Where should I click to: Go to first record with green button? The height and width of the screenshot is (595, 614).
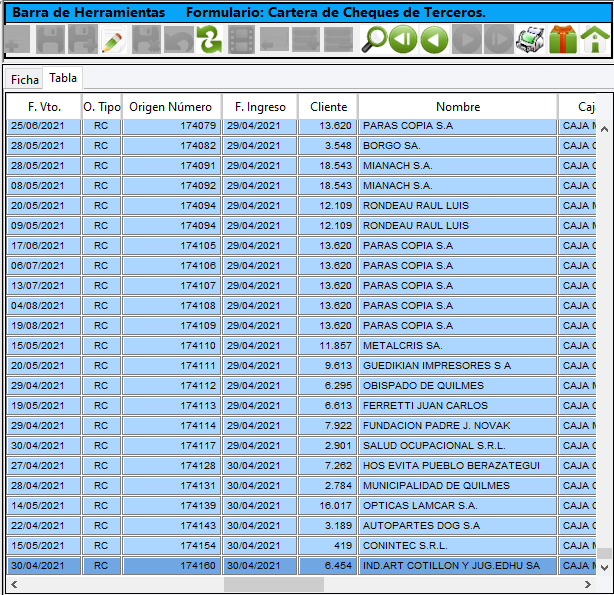pos(403,39)
